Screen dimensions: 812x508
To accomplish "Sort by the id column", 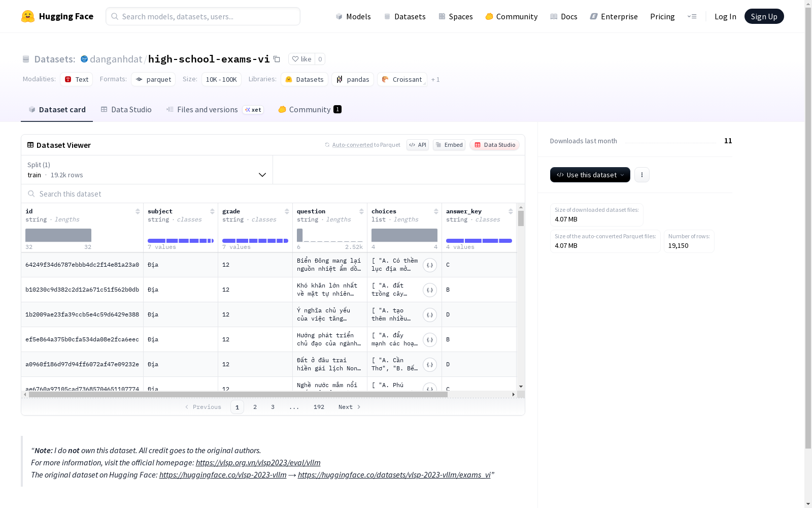I will coord(138,211).
